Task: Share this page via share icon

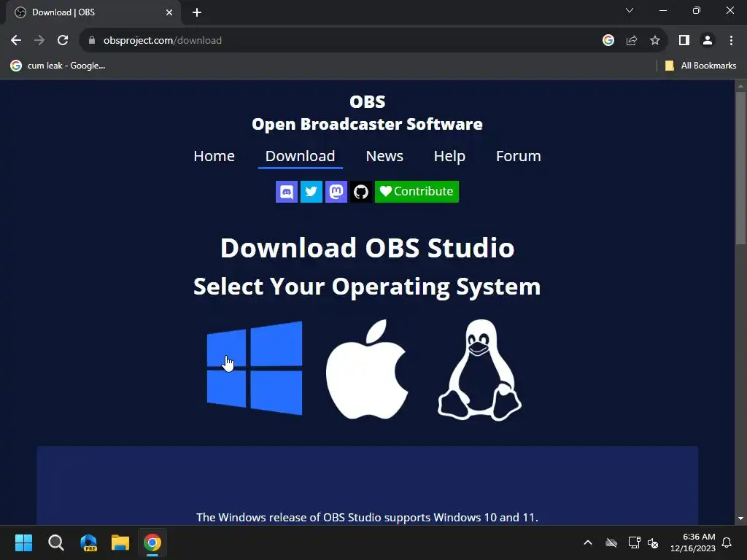Action: (632, 41)
